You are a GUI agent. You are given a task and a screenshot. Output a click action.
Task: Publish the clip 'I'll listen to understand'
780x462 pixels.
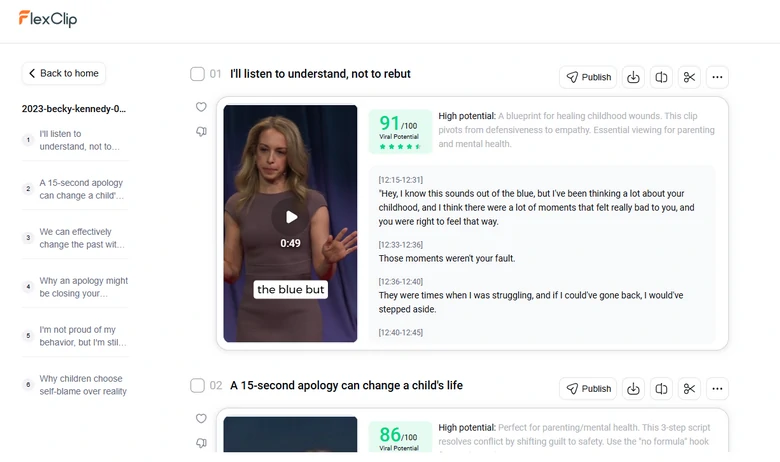tap(588, 77)
